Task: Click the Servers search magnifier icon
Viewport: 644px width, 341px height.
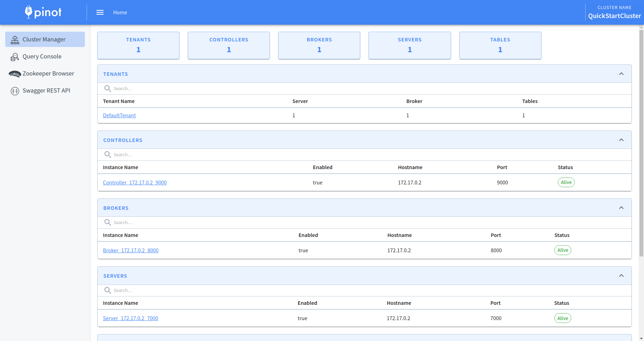Action: pos(108,290)
